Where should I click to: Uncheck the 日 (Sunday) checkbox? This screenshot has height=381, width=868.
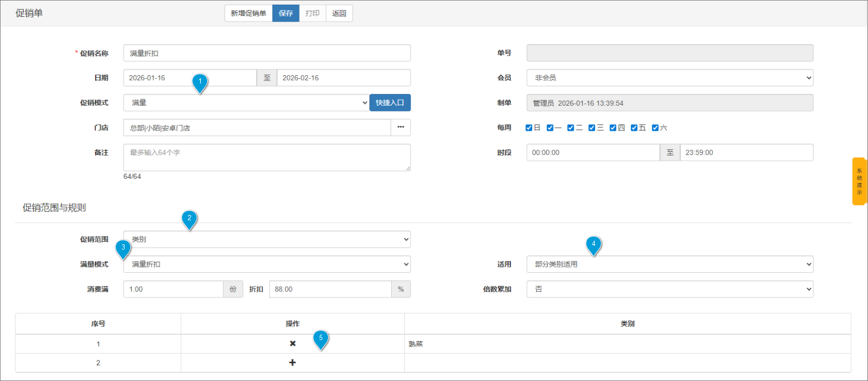click(x=529, y=128)
